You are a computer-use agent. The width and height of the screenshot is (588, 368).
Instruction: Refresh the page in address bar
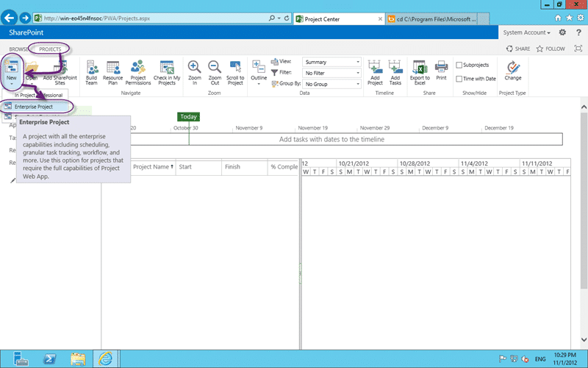pos(287,18)
